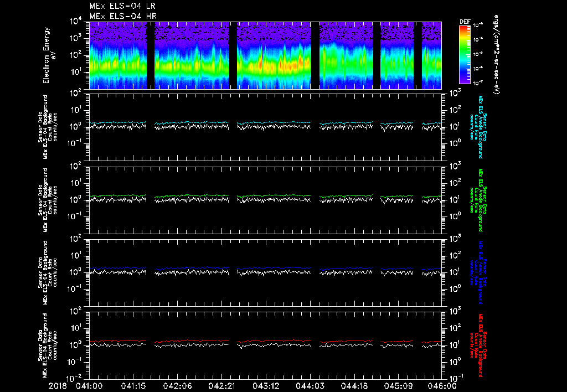Click the '044:03' time axis label

pos(310,386)
